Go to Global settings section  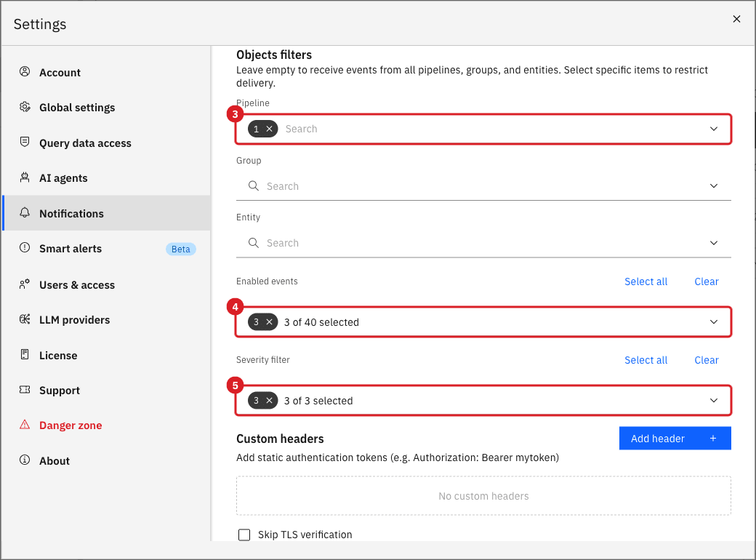107,108
